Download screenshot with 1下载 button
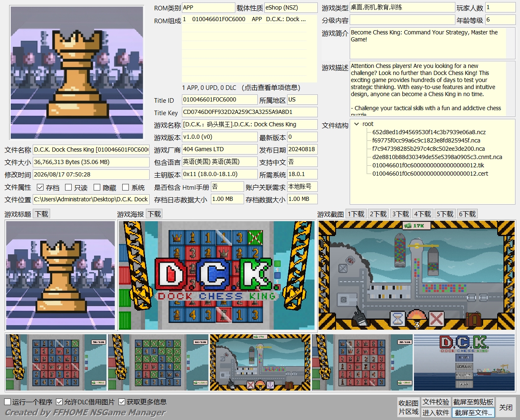520x420 pixels. (x=356, y=214)
